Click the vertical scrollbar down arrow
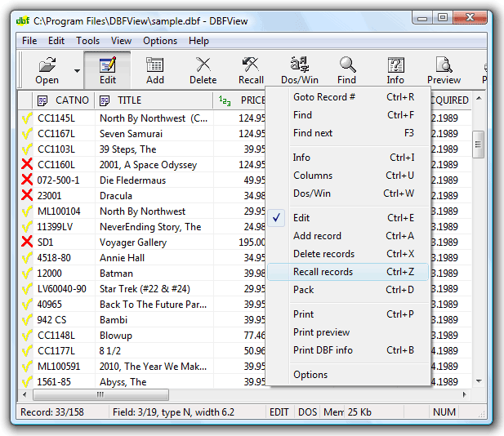This screenshot has height=436, width=504. (x=478, y=380)
